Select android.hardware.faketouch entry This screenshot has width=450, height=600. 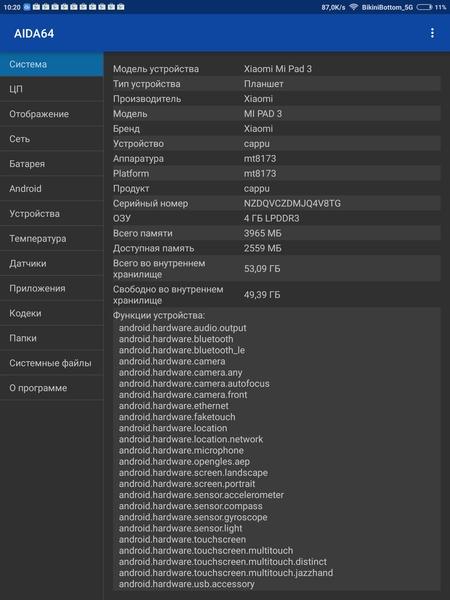[177, 417]
